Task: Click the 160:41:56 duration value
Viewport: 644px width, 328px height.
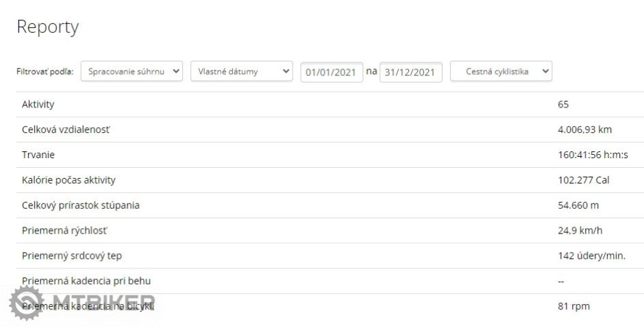Action: click(x=593, y=155)
